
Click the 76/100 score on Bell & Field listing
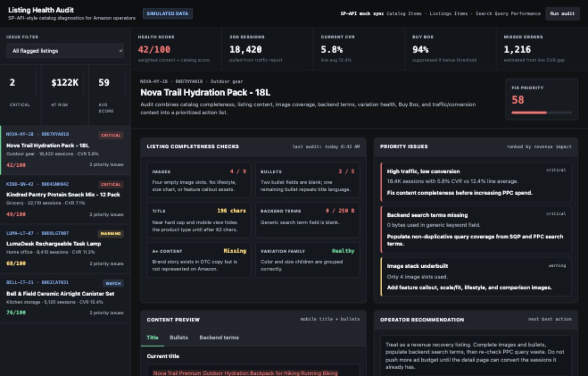tap(16, 312)
